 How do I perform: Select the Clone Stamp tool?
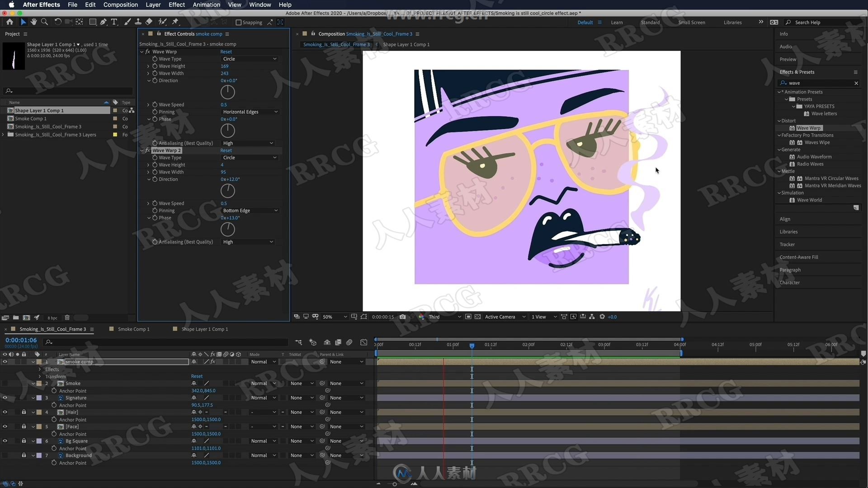pos(138,22)
